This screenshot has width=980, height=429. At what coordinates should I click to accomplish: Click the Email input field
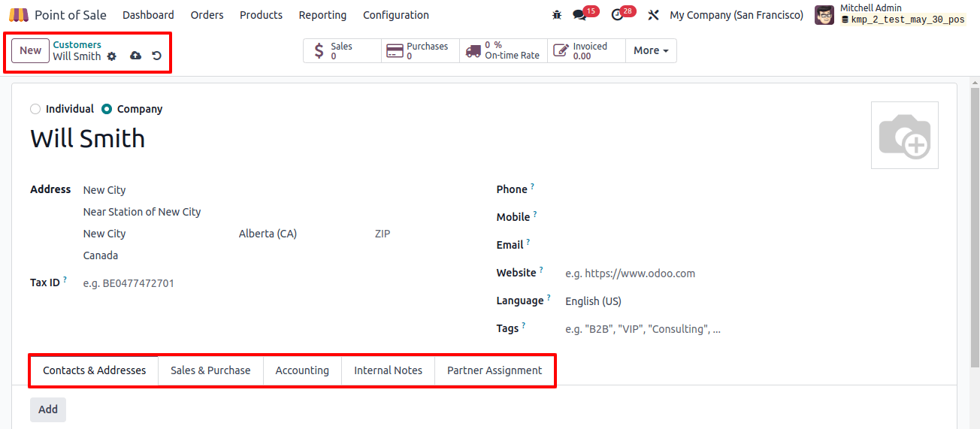coord(752,245)
